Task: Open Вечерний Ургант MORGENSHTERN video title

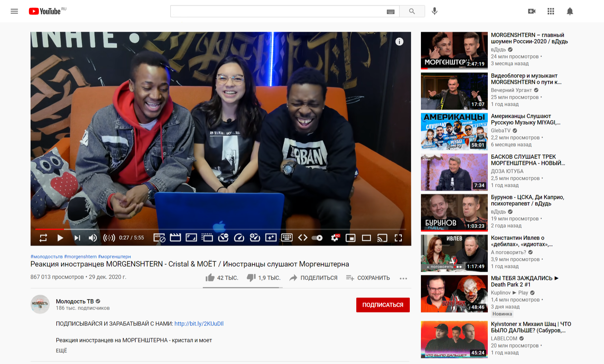Action: tap(526, 79)
